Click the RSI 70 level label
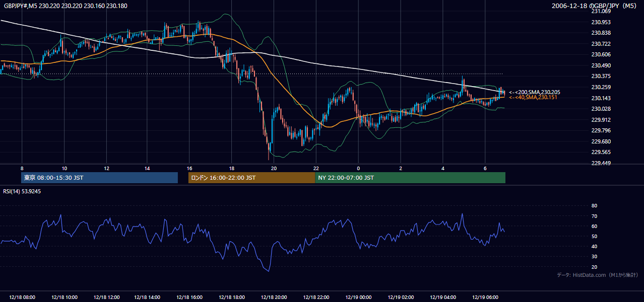This screenshot has height=302, width=644. tap(594, 216)
